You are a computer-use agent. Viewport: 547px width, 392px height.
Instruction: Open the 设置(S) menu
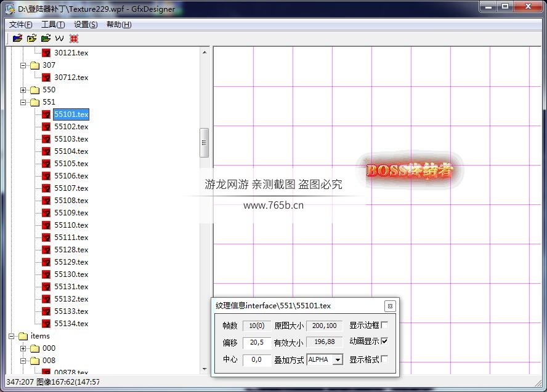[x=86, y=25]
